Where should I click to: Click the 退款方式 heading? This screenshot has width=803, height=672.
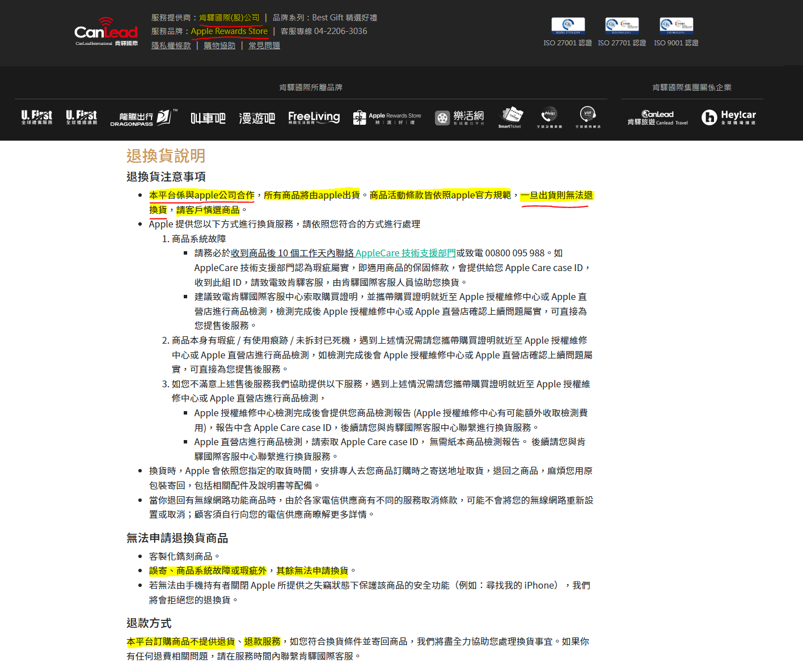pyautogui.click(x=149, y=623)
